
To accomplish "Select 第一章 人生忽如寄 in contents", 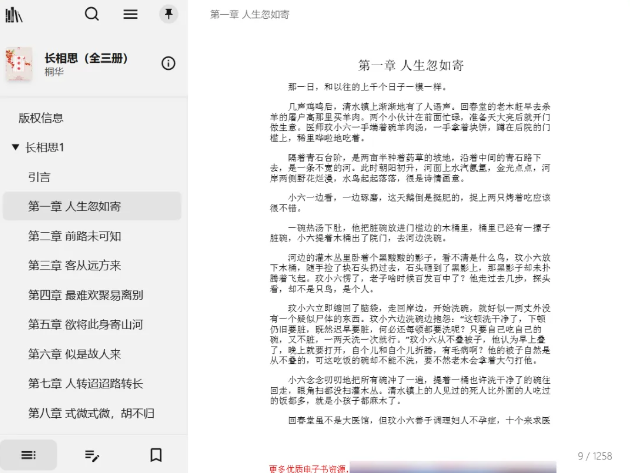I will pos(92,206).
